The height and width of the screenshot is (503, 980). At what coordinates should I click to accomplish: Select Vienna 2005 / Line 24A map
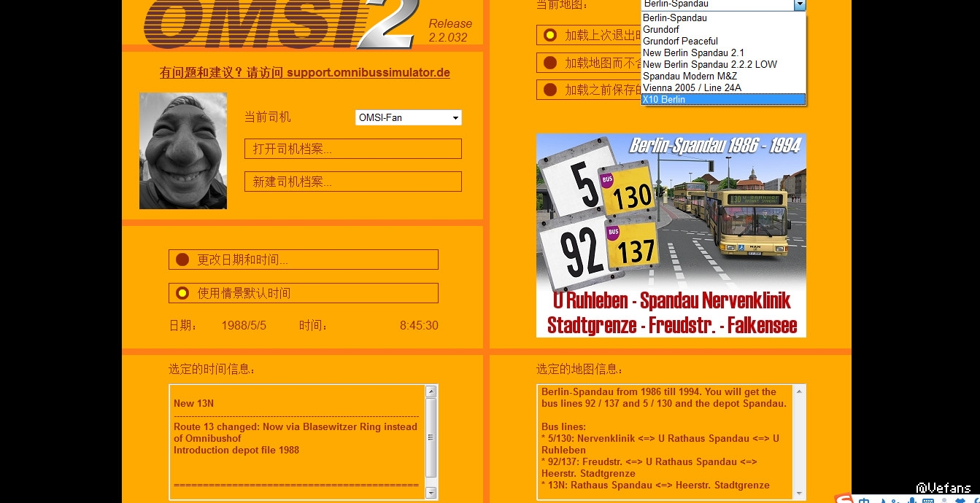tap(723, 87)
